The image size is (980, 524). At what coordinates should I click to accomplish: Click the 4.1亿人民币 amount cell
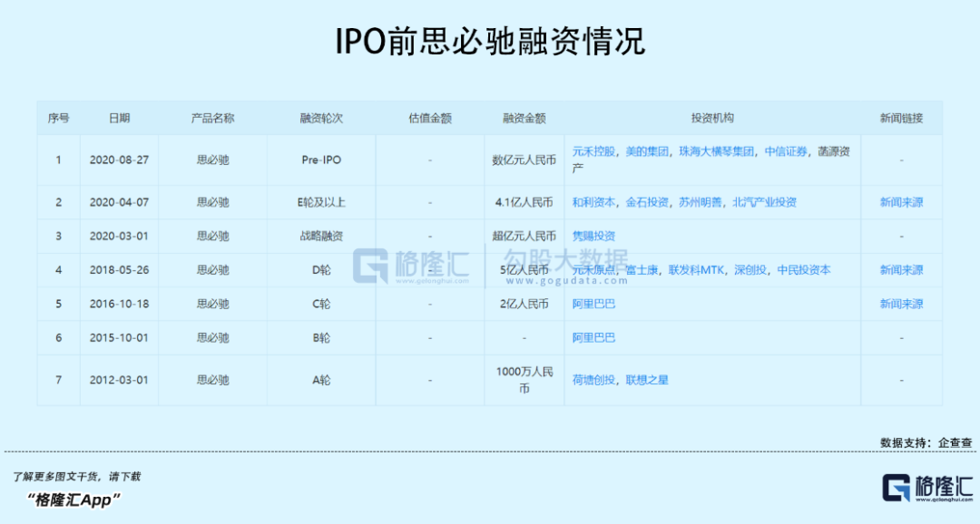[x=524, y=202]
